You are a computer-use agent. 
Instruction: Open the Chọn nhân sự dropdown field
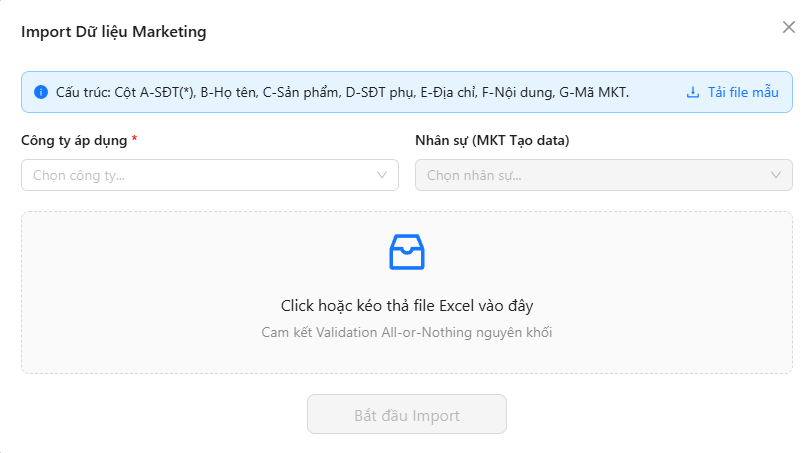(x=604, y=175)
